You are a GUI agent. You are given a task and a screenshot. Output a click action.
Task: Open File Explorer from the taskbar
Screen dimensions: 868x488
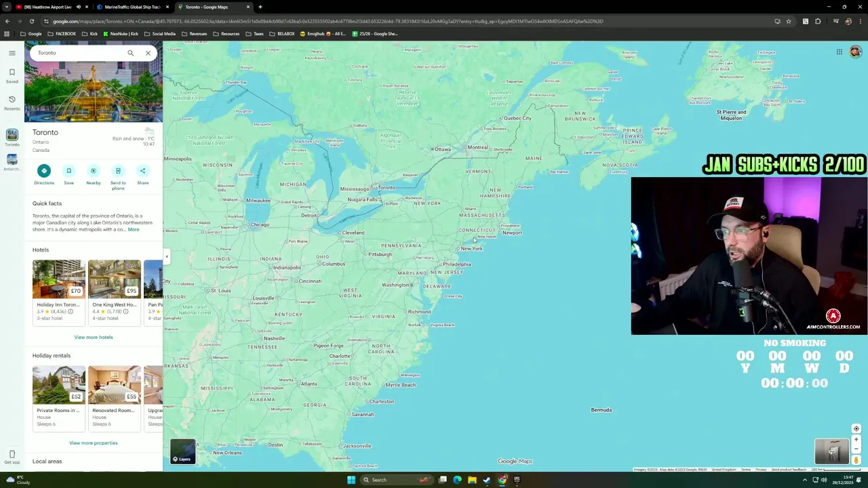pyautogui.click(x=472, y=480)
